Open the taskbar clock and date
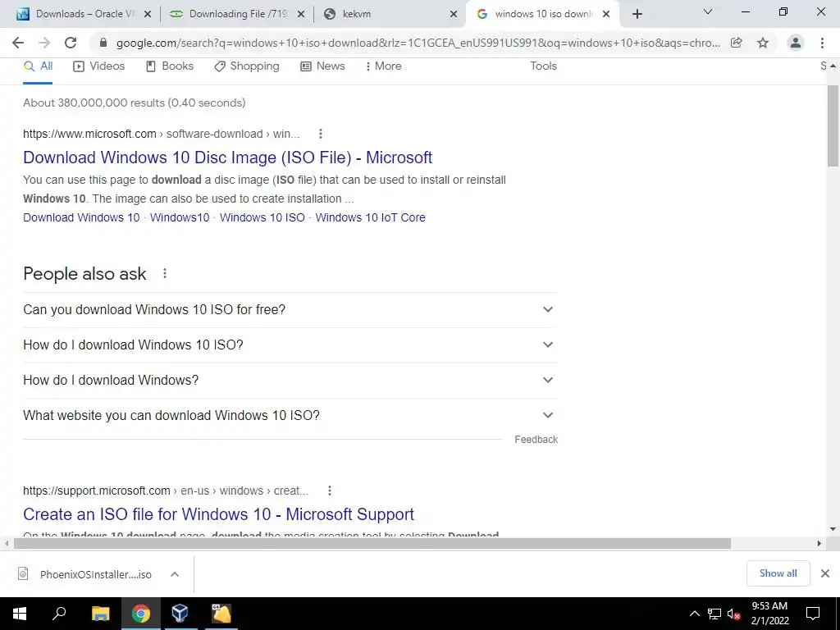The image size is (840, 630). (x=769, y=614)
